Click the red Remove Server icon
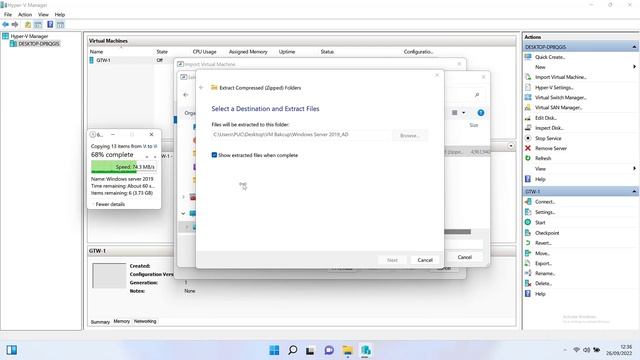640x360 pixels. (528, 148)
